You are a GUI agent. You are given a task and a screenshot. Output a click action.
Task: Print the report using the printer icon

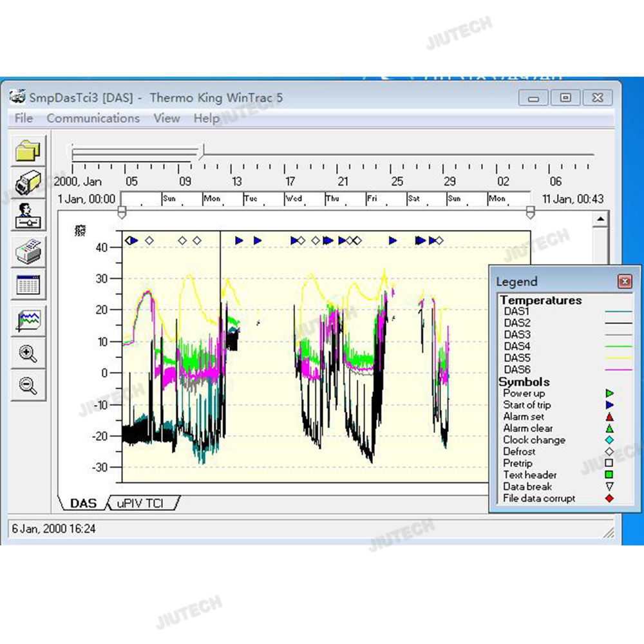point(28,251)
